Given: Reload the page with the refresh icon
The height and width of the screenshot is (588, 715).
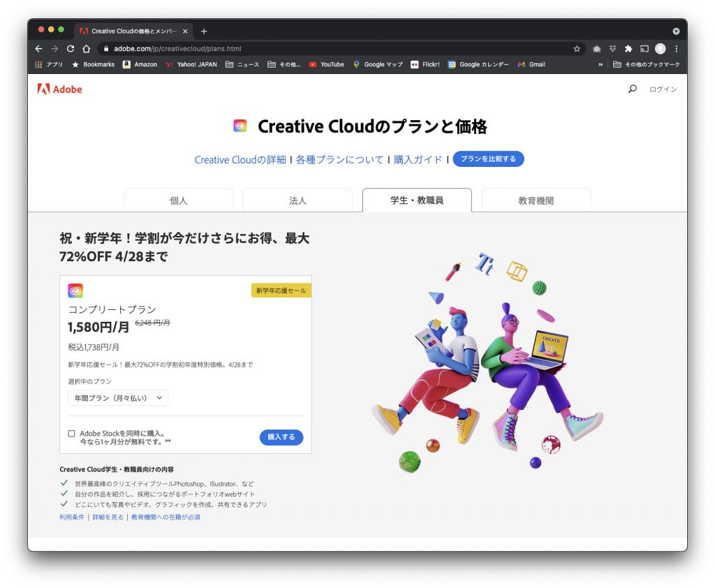Looking at the screenshot, I should click(71, 49).
